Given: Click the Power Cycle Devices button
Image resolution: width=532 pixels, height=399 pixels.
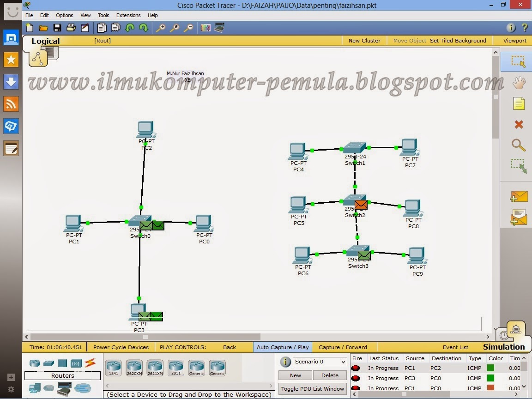Looking at the screenshot, I should (121, 347).
